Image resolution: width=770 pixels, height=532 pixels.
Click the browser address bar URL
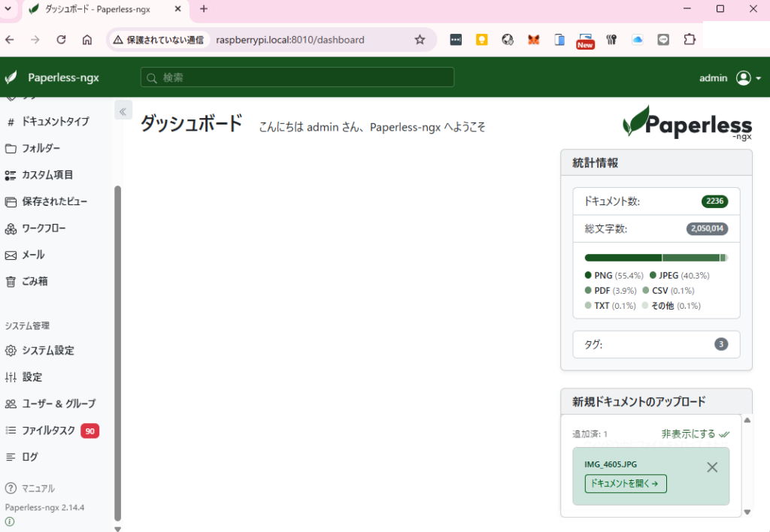click(x=290, y=40)
